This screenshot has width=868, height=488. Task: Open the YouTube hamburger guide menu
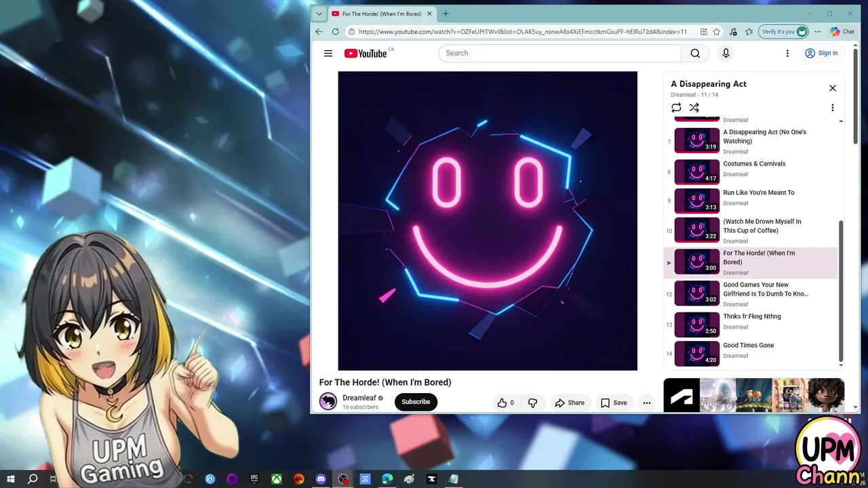click(x=328, y=54)
